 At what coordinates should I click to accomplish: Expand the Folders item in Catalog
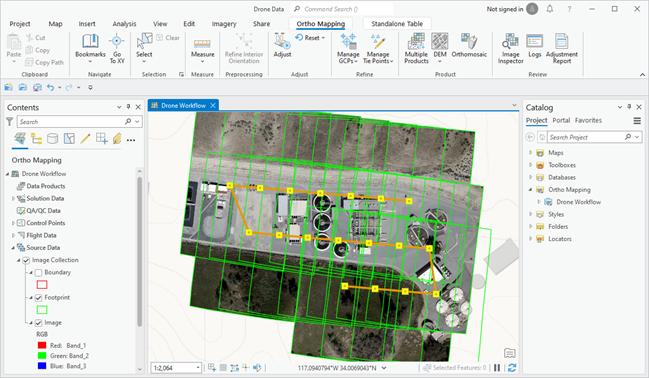[531, 226]
